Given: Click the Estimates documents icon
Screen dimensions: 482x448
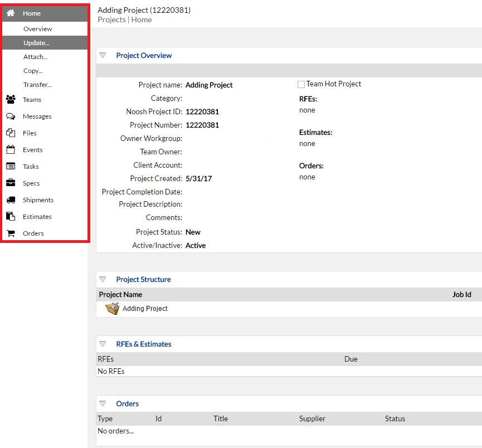Looking at the screenshot, I should (11, 216).
